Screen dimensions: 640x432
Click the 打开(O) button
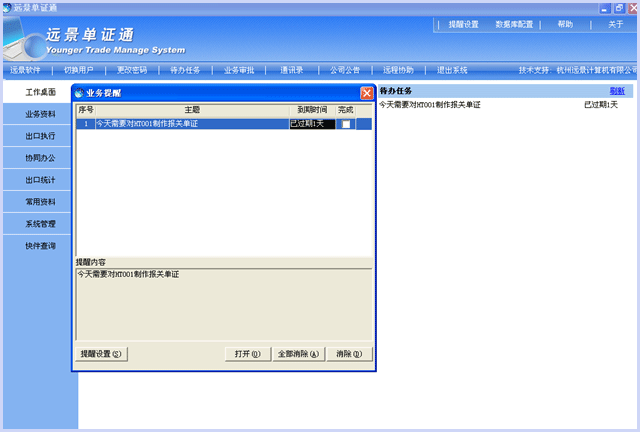click(248, 354)
